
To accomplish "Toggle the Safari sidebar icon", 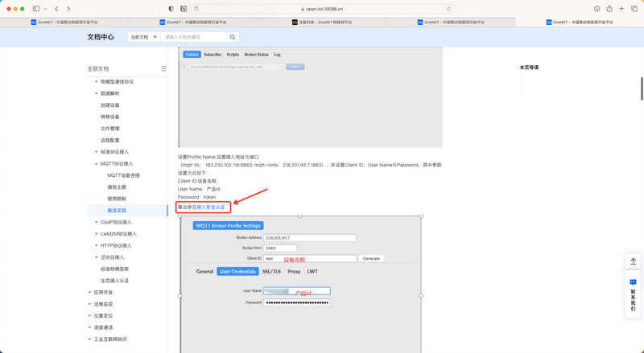I will pyautogui.click(x=36, y=9).
